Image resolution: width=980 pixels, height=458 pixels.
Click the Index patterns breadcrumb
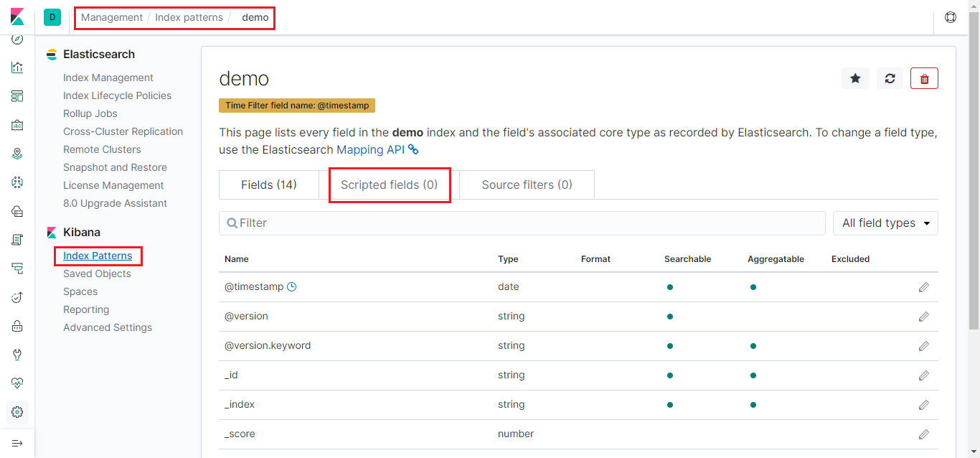pyautogui.click(x=189, y=17)
